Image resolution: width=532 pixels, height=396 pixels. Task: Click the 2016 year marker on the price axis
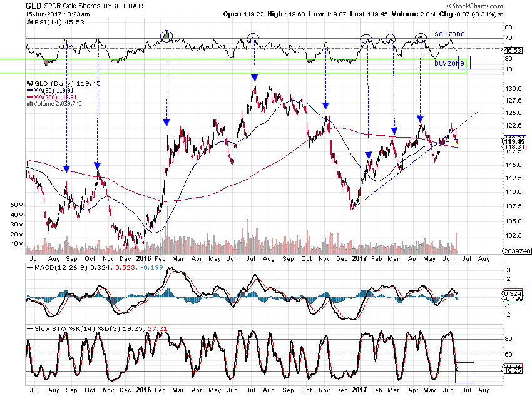point(145,257)
